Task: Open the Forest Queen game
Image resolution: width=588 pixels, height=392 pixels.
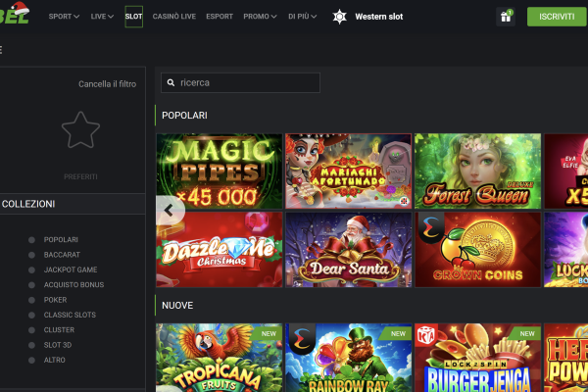Action: click(x=478, y=171)
